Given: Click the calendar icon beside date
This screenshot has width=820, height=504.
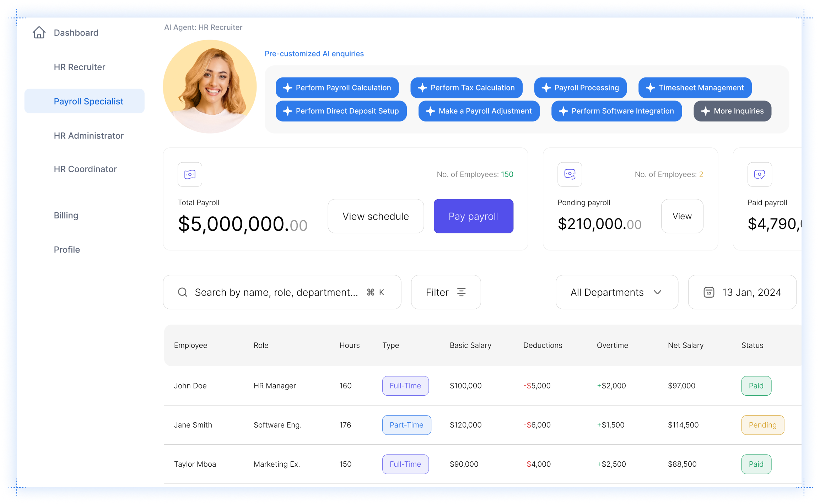Looking at the screenshot, I should coord(709,292).
